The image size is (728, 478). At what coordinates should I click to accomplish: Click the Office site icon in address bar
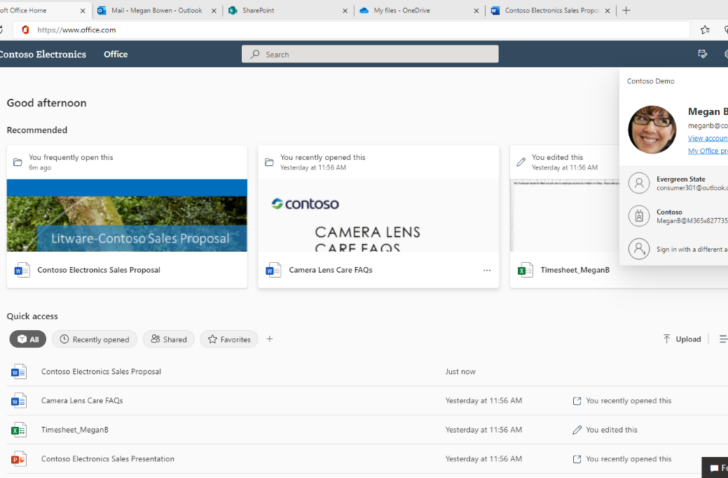(26, 30)
